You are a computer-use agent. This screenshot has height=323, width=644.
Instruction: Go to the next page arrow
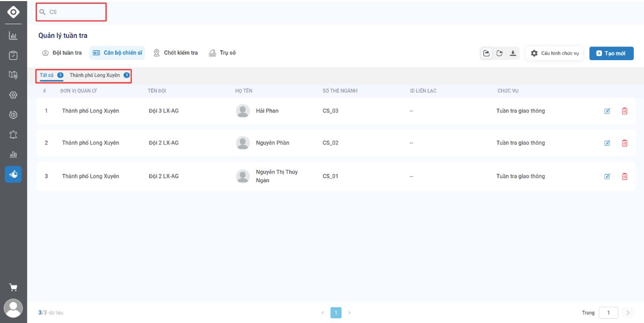pyautogui.click(x=350, y=312)
